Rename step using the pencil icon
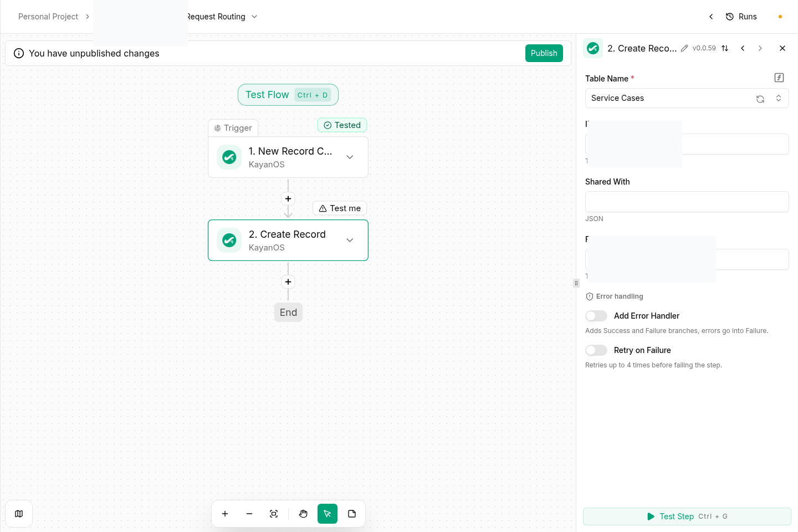 684,48
